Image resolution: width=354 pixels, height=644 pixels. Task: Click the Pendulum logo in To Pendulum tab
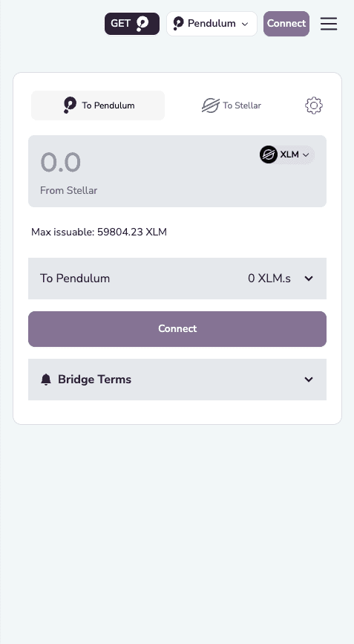pos(70,105)
